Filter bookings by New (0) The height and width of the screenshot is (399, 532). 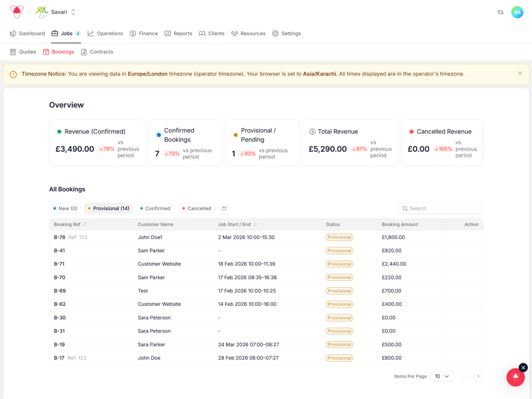tap(65, 209)
